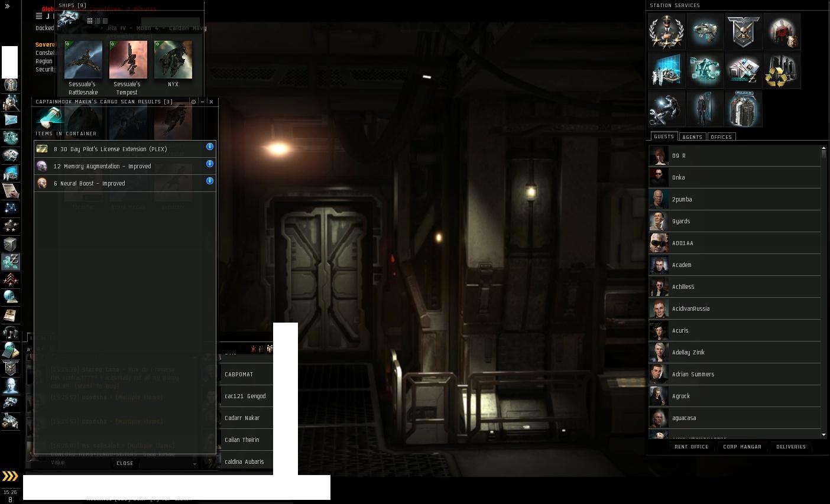The height and width of the screenshot is (504, 830).
Task: Show info for Neural Boost - Improved
Action: tap(210, 181)
